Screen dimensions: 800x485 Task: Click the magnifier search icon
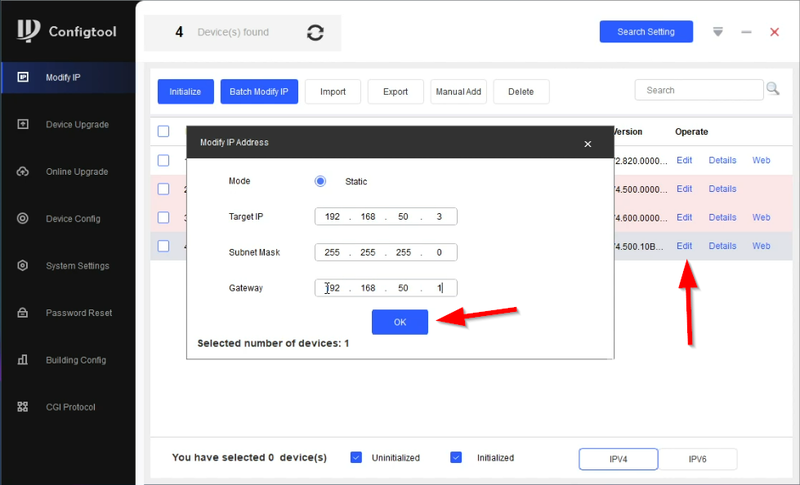point(772,89)
